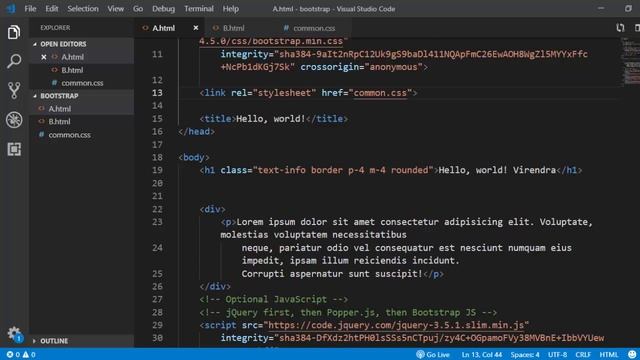Click the 'Optional JavaScript' comment line
This screenshot has width=640, height=360.
point(274,300)
